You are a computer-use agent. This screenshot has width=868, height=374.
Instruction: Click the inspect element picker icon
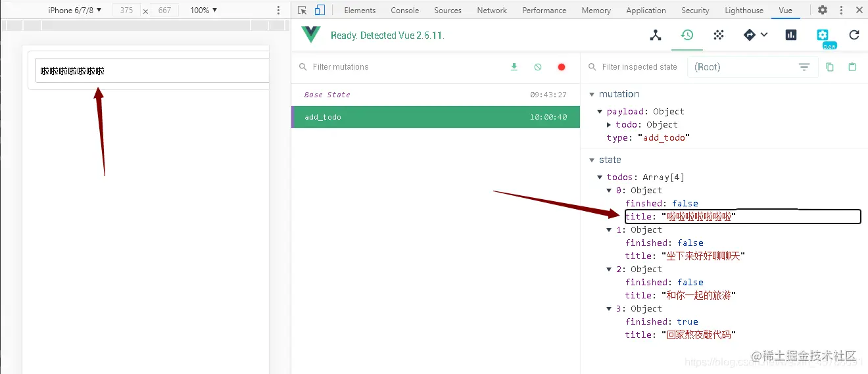coord(302,10)
